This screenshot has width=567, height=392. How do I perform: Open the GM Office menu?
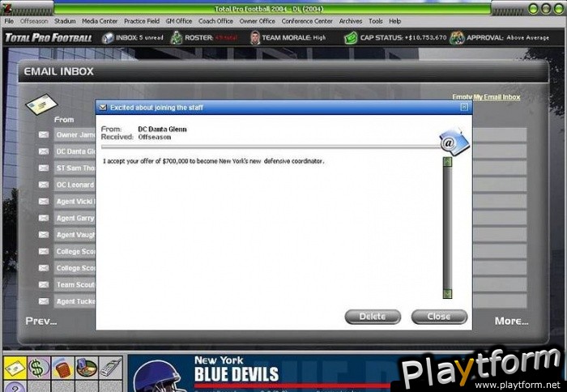pyautogui.click(x=179, y=21)
